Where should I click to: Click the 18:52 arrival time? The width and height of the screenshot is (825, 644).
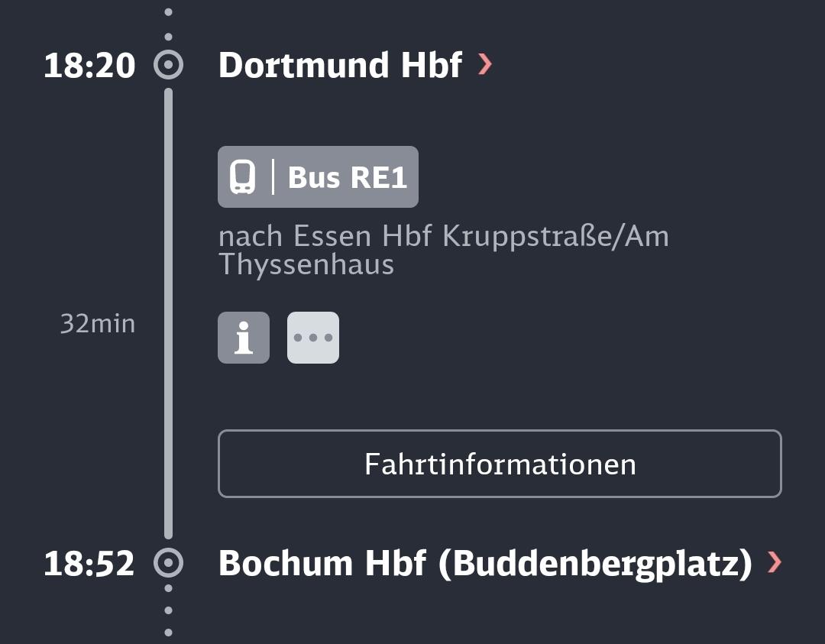89,564
